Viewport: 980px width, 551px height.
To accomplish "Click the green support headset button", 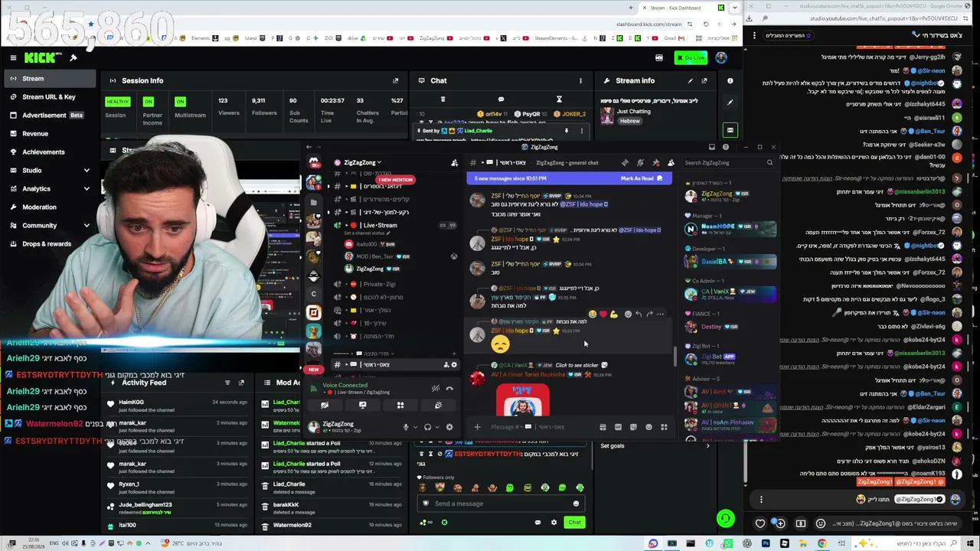I will (725, 519).
